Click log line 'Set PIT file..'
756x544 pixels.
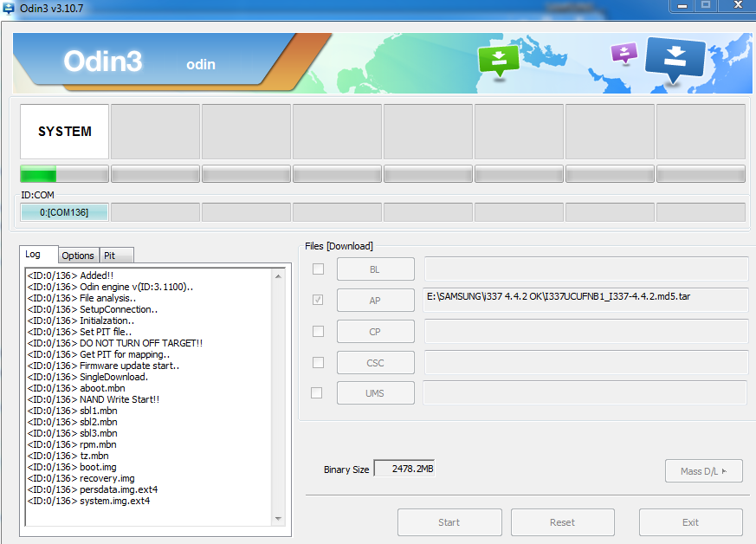(80, 332)
